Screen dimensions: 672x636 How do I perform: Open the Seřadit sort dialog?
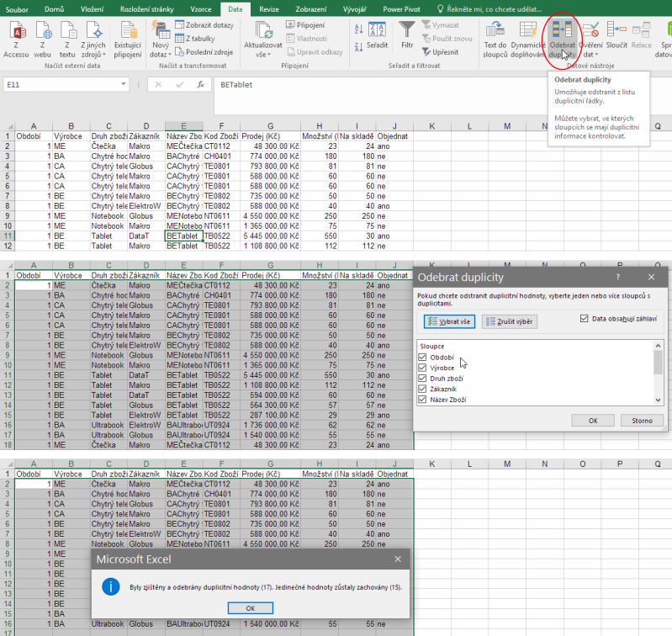click(x=377, y=35)
